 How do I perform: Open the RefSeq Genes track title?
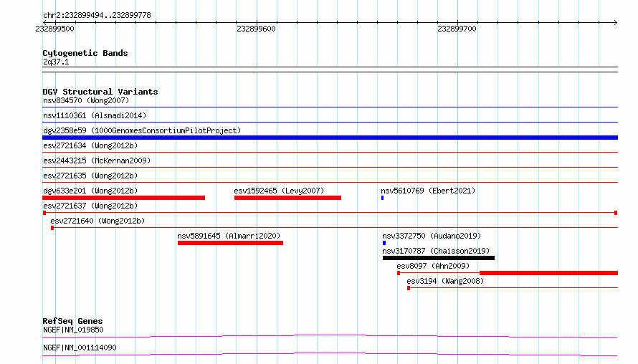(x=72, y=321)
